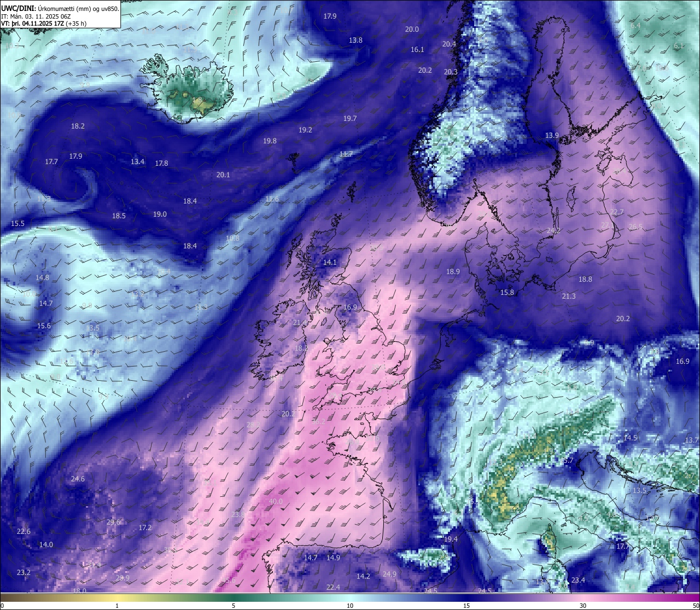Image resolution: width=700 pixels, height=610 pixels.
Task: Select the 19.8 value label
Action: click(x=270, y=141)
